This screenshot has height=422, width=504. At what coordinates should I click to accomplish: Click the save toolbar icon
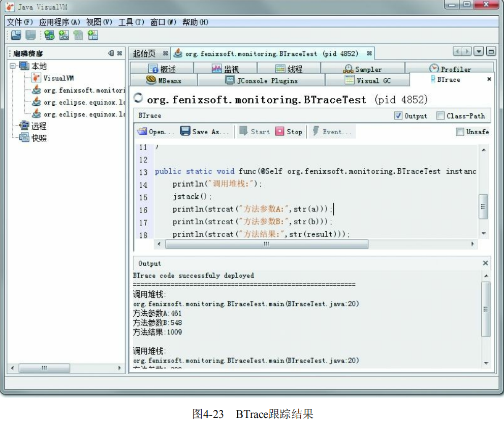30,35
